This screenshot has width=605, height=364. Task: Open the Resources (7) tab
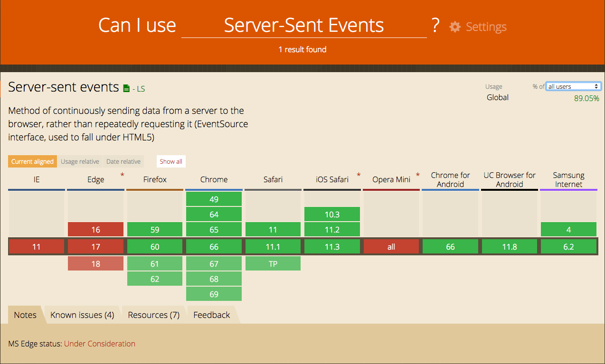tap(154, 315)
